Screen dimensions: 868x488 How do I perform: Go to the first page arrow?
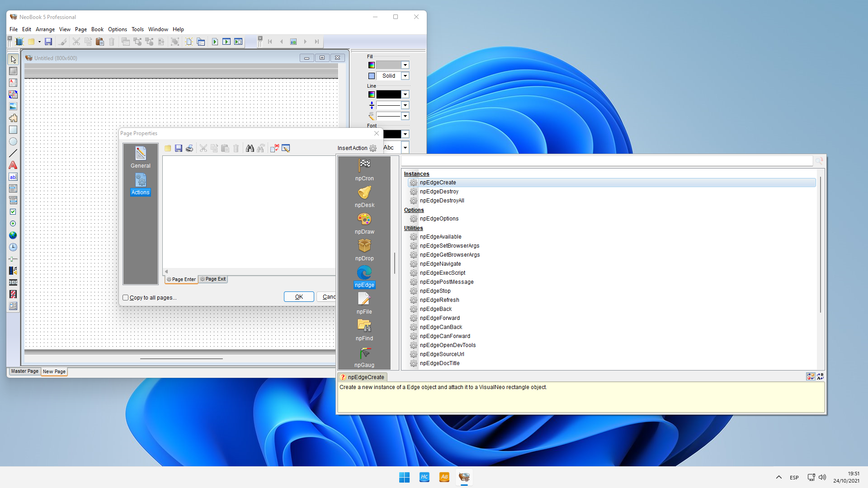coord(270,42)
